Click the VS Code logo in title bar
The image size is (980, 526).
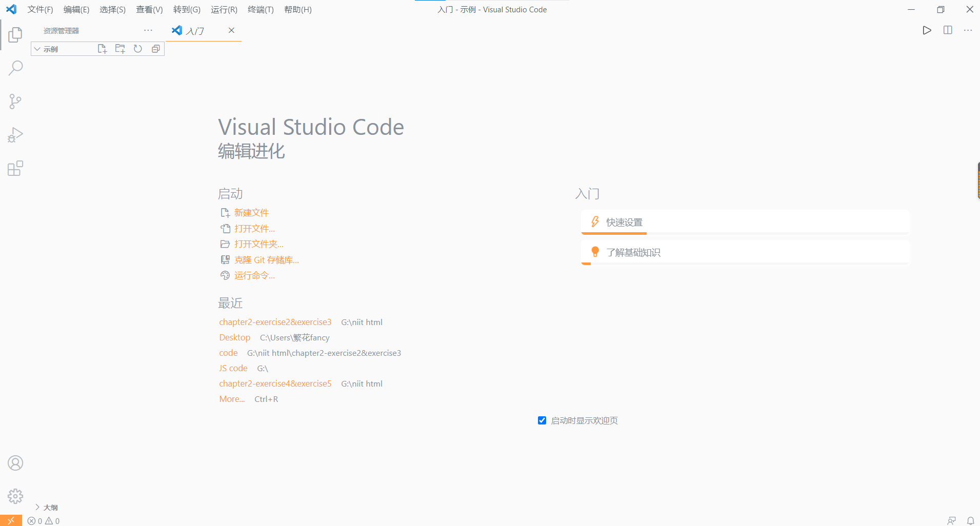11,9
